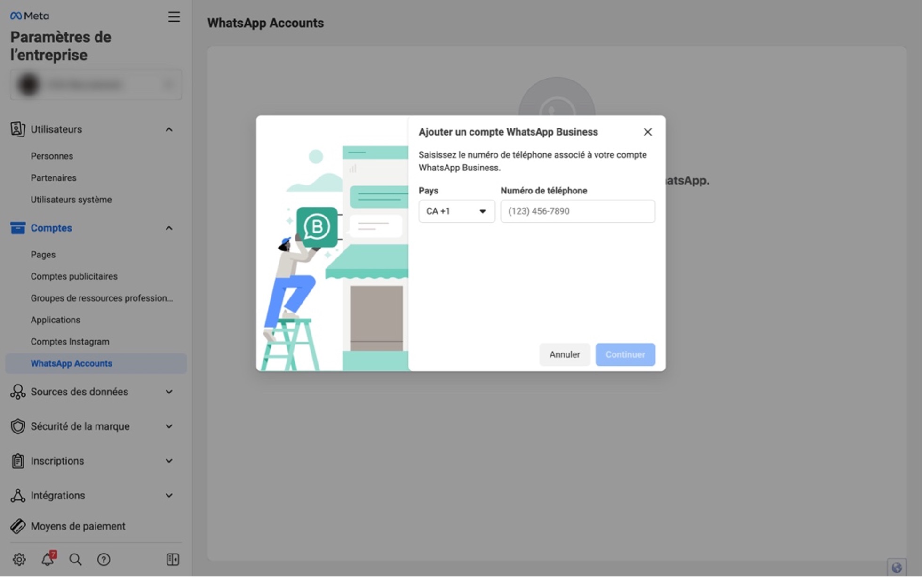The width and height of the screenshot is (924, 578).
Task: Click WhatsApp Accounts menu item
Action: pos(71,363)
